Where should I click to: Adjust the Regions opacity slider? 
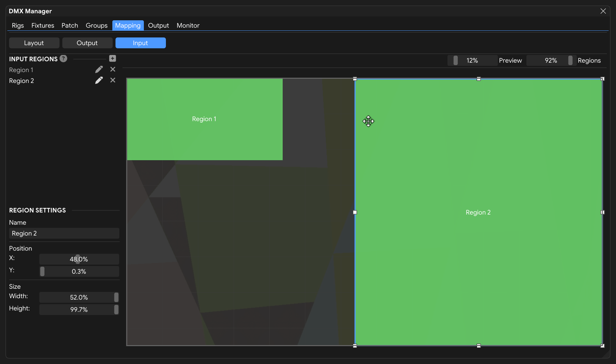click(551, 61)
